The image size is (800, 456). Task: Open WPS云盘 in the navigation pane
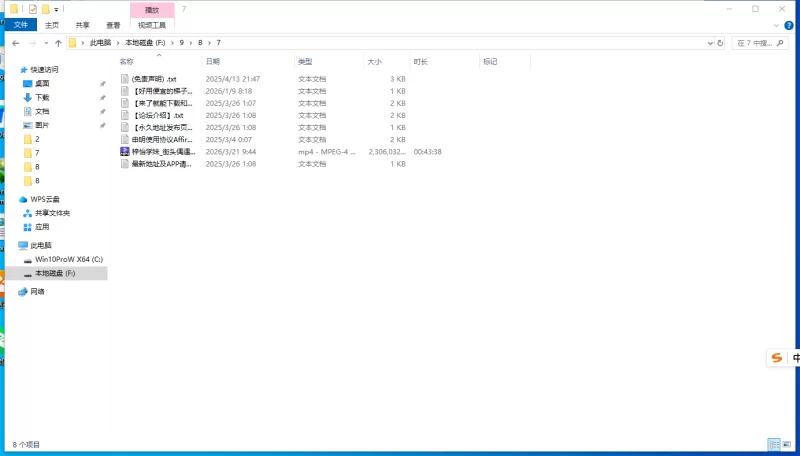pyautogui.click(x=44, y=199)
